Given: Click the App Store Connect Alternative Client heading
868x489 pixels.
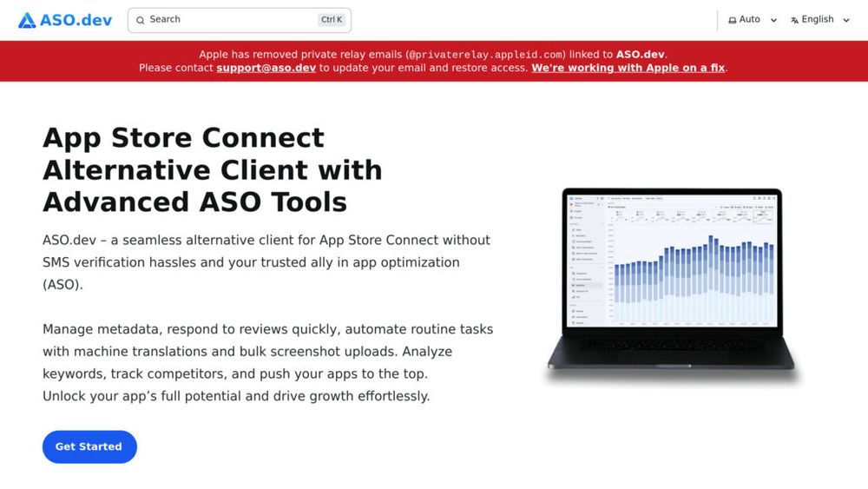Looking at the screenshot, I should coord(212,169).
